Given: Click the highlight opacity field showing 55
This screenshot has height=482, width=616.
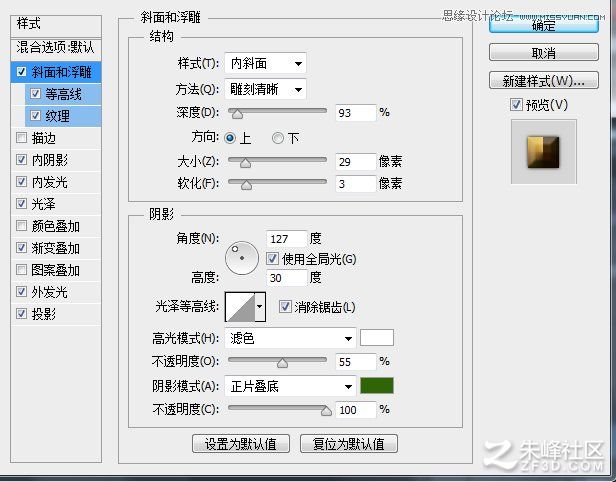Looking at the screenshot, I should click(x=356, y=361).
